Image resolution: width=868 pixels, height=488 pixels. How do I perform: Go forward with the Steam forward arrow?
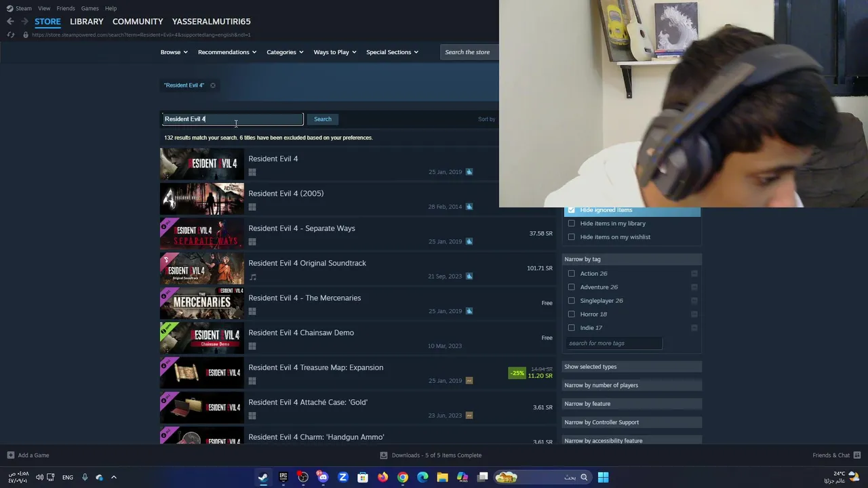click(x=24, y=22)
